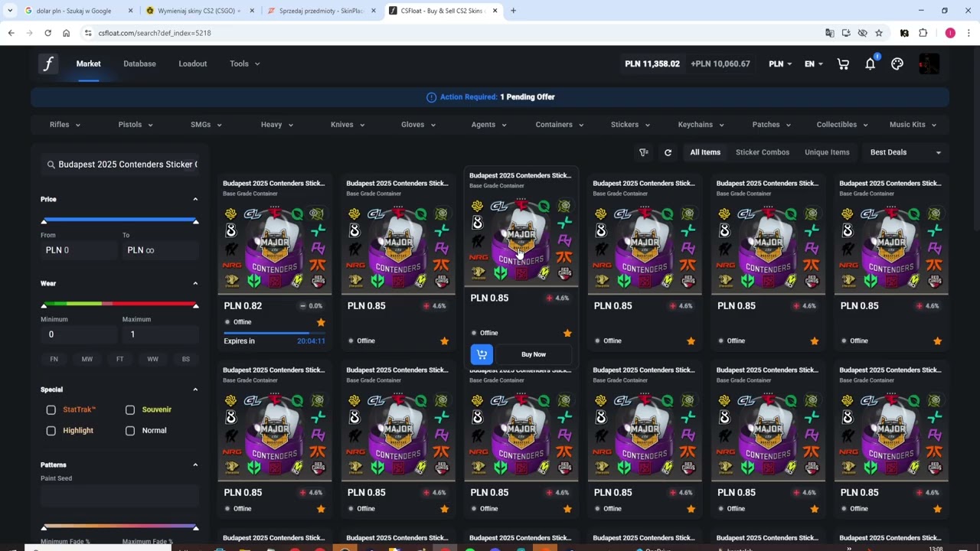The width and height of the screenshot is (980, 551).
Task: Open a new browser tab with plus icon
Action: click(513, 11)
